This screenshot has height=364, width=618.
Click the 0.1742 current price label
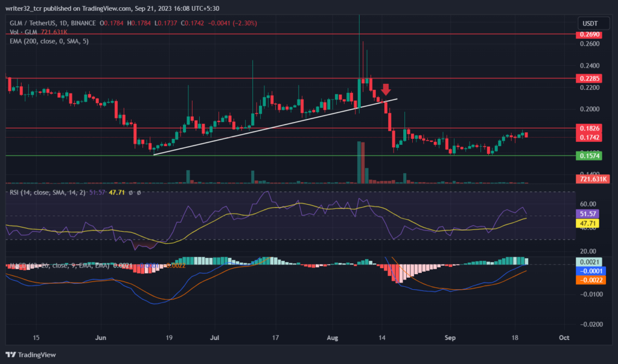click(x=590, y=137)
